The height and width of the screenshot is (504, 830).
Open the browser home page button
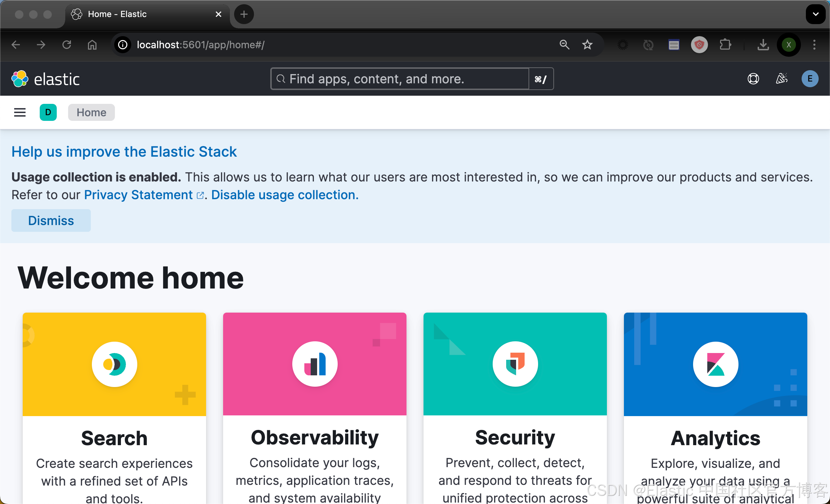pos(92,45)
